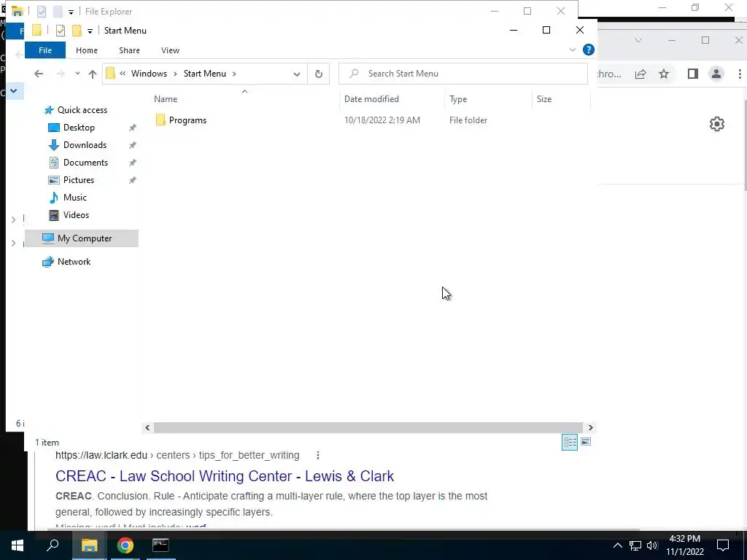Open the network tray icon
This screenshot has height=560, width=747.
pos(635,545)
